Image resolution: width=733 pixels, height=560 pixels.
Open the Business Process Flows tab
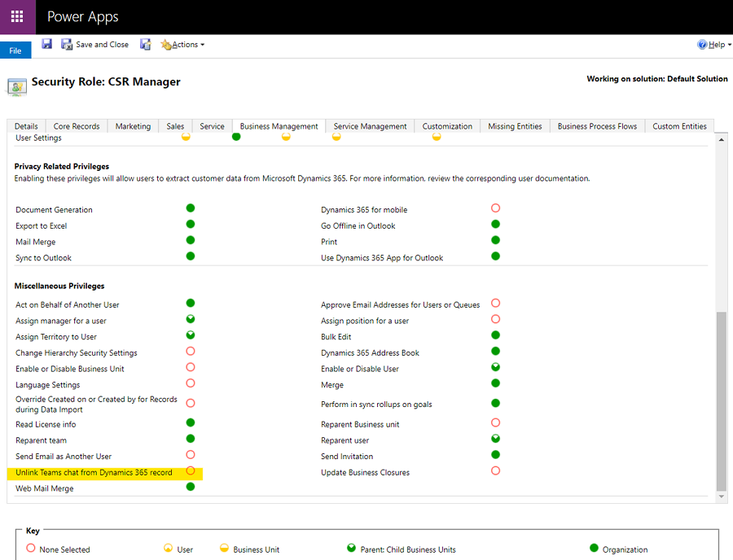coord(597,126)
